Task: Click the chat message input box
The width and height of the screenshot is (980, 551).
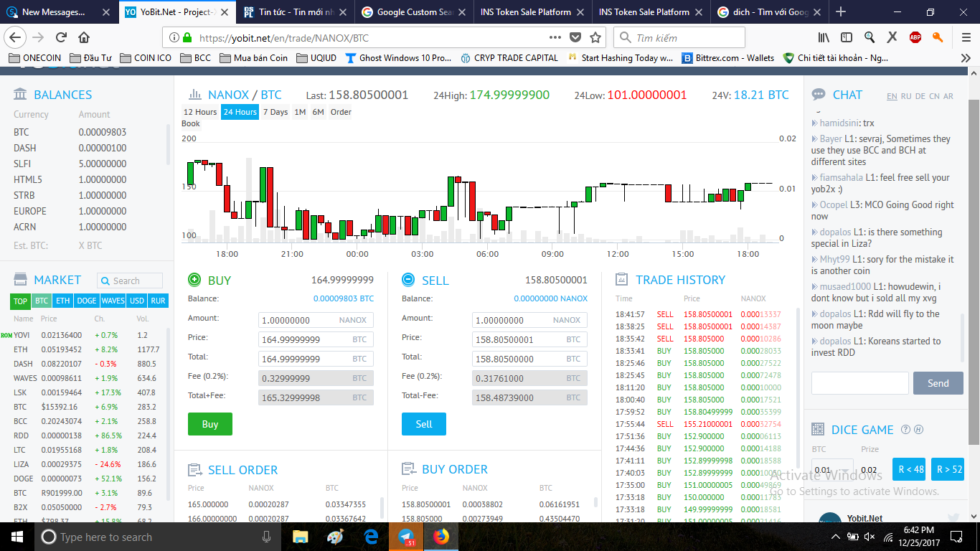Action: [859, 383]
